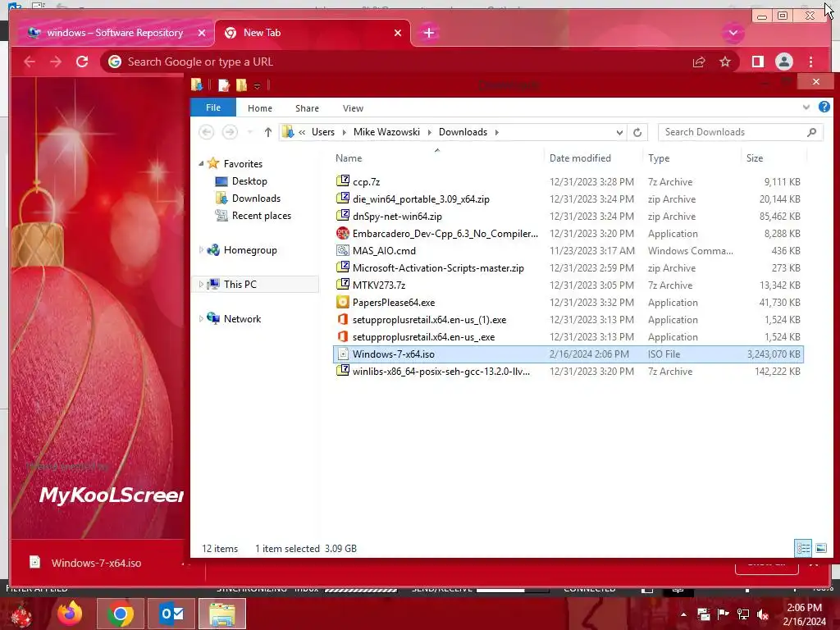This screenshot has width=840, height=630.
Task: Open Explorer help with the question mark icon
Action: click(x=824, y=107)
